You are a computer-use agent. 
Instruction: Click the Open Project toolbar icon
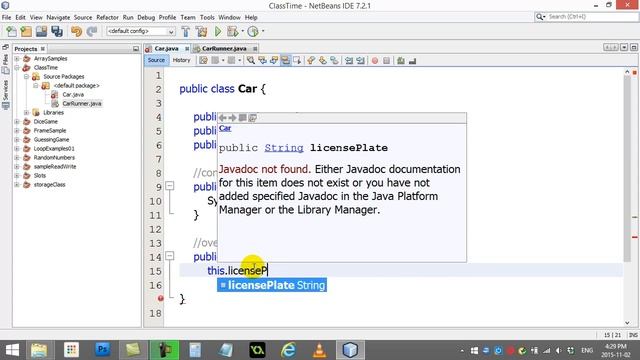coord(41,31)
